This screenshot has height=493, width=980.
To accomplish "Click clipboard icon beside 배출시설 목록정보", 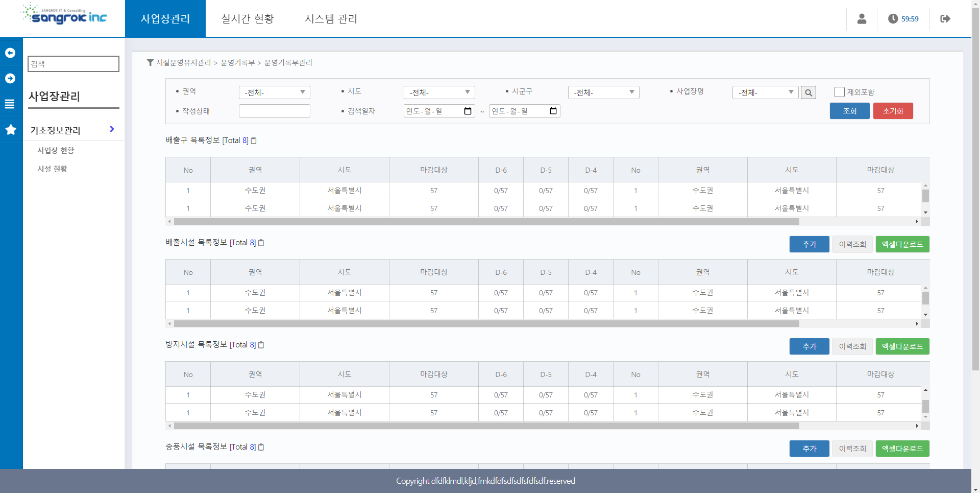I will 261,243.
